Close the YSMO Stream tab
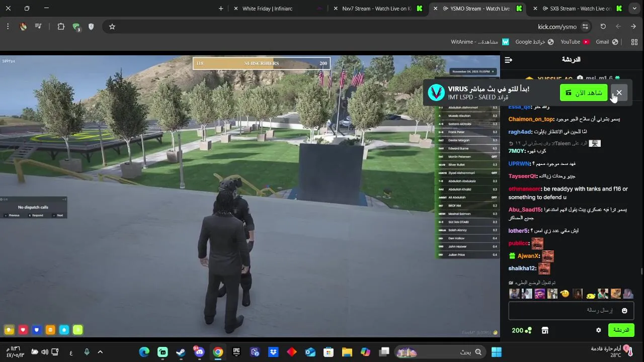The image size is (644, 362). point(436,9)
